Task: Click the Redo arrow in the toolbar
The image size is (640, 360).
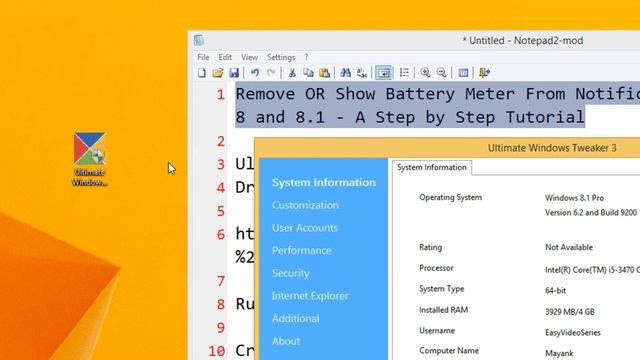Action: [271, 73]
